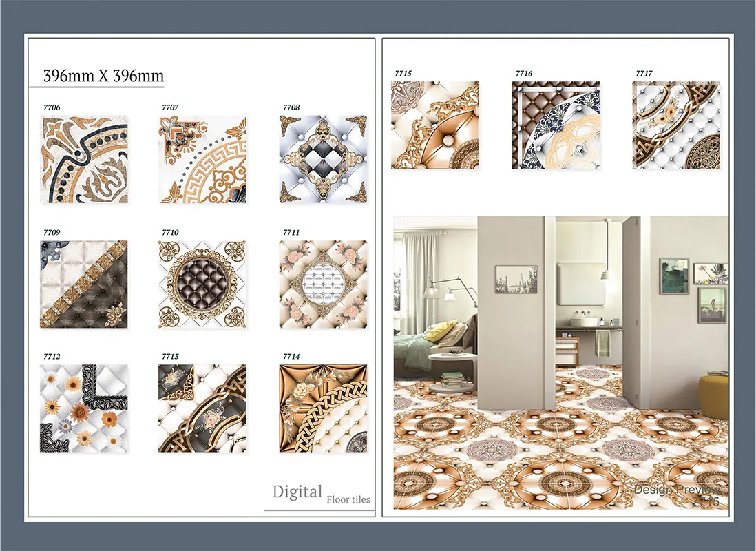Screen dimensions: 756x551
Task: Click the 7716 code label
Action: [x=523, y=73]
